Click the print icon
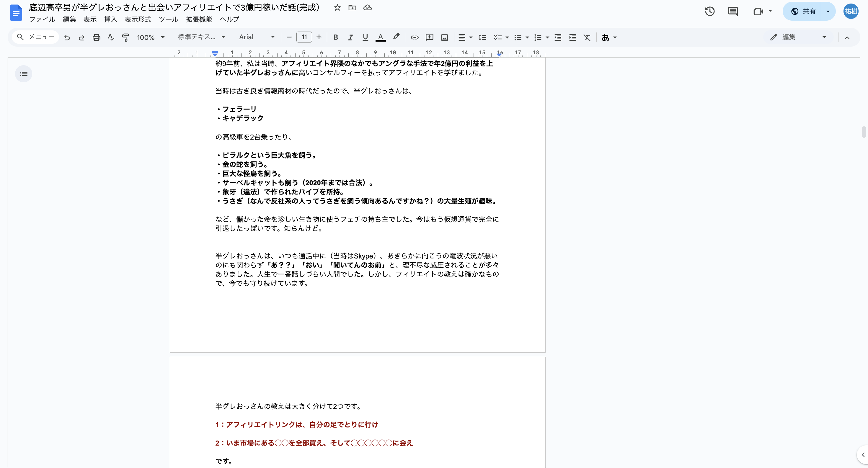Image resolution: width=868 pixels, height=468 pixels. pos(96,37)
